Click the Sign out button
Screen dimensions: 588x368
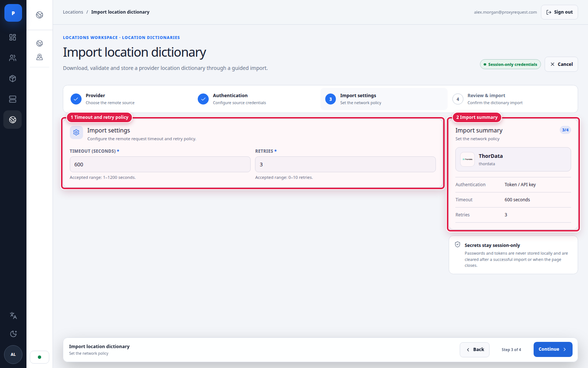pos(559,12)
